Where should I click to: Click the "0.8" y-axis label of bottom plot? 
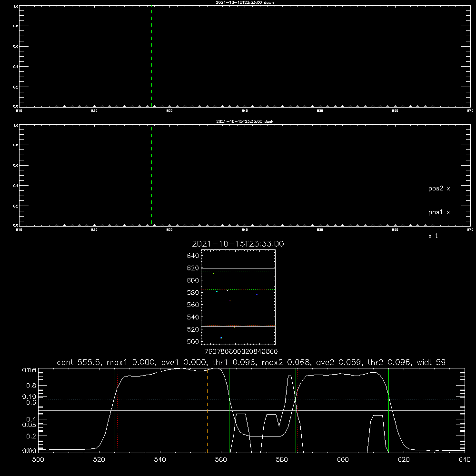tap(31, 386)
